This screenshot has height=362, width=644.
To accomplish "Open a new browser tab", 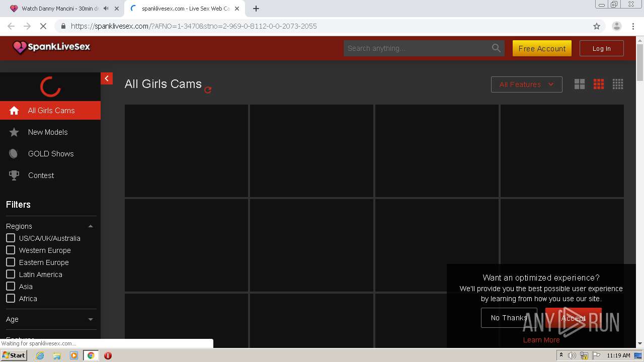I will coord(256,9).
